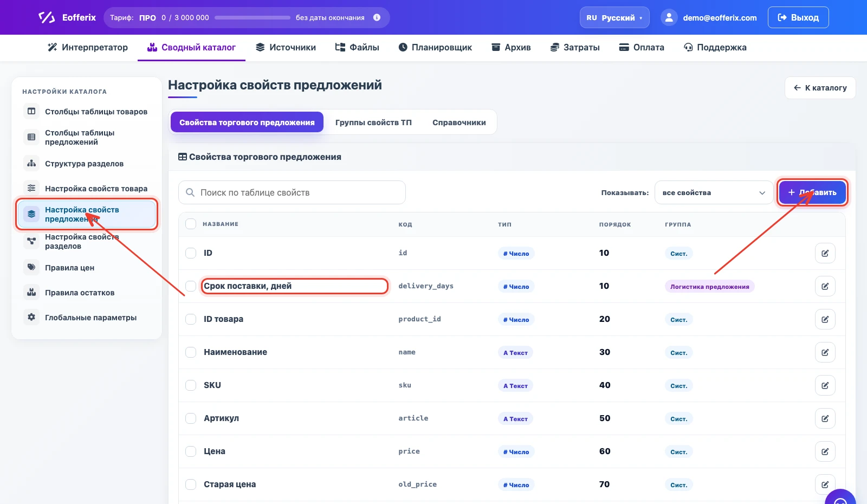Open edit for Срок поставки, дней row
The height and width of the screenshot is (504, 867).
pos(825,286)
